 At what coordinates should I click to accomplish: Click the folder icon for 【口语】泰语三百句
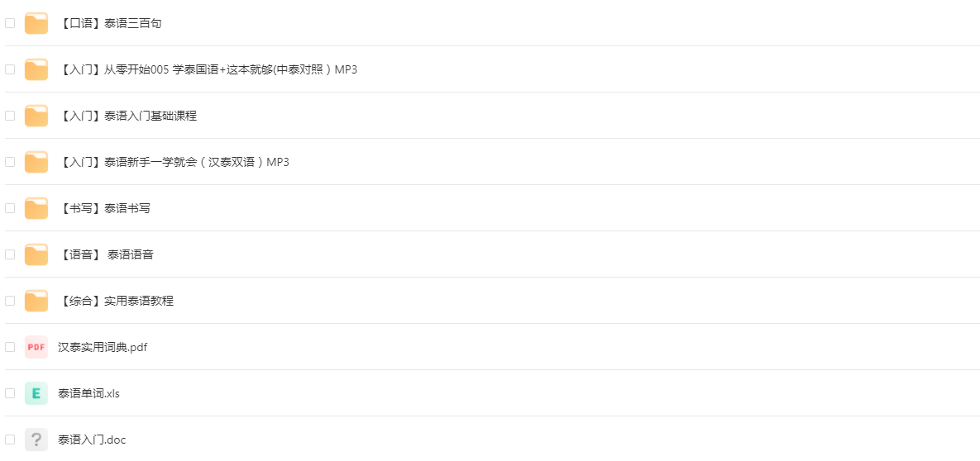pyautogui.click(x=36, y=23)
